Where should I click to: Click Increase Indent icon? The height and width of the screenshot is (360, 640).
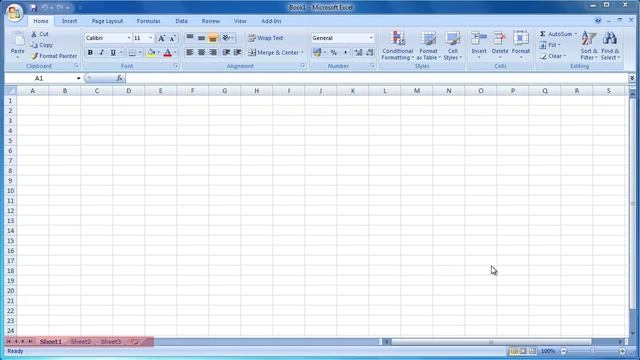pos(237,53)
